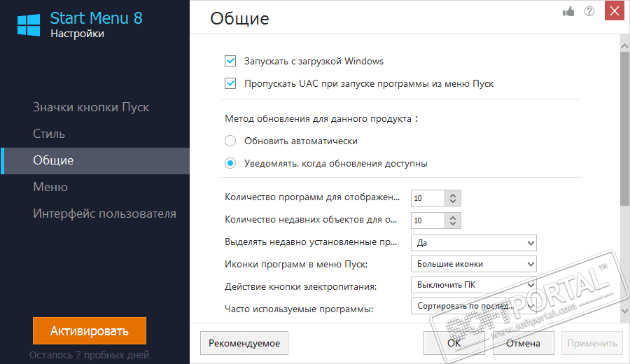Open help via the question mark icon
Image resolution: width=630 pixels, height=364 pixels.
click(589, 11)
